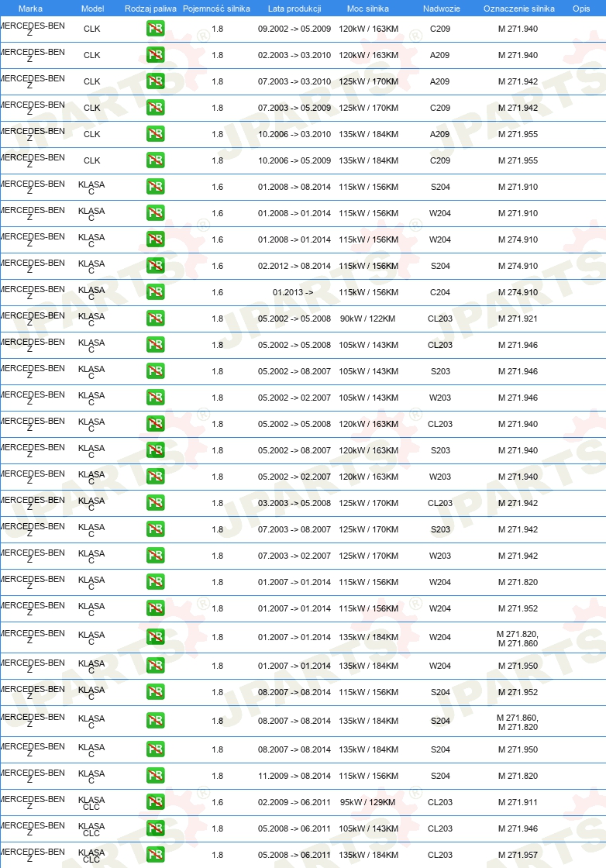Click the production date cell 01.2013 ->
This screenshot has height=868, width=606.
tap(293, 292)
